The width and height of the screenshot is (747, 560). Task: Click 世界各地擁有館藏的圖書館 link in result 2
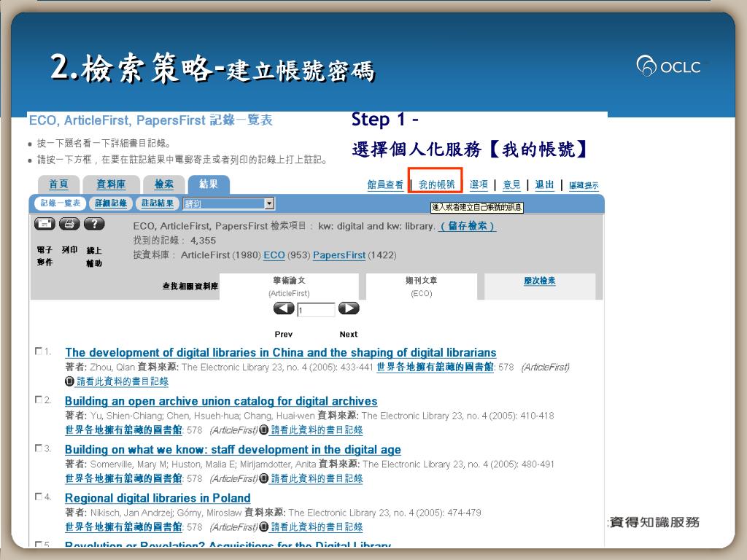point(123,430)
